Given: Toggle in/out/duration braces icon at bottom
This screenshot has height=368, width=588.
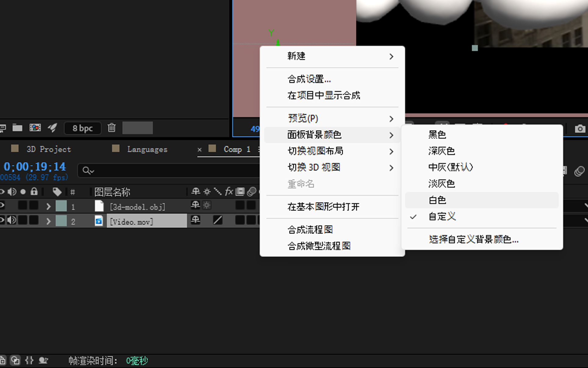Looking at the screenshot, I should tap(29, 360).
